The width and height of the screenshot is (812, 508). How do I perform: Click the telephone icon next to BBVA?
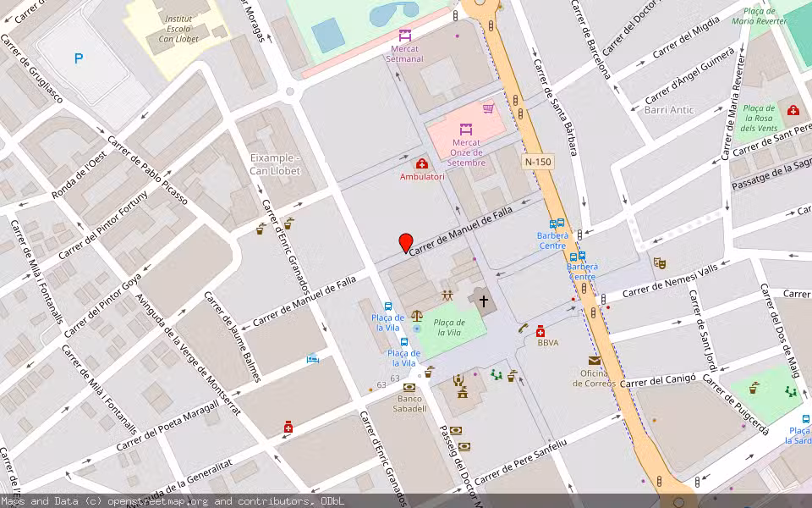point(522,329)
